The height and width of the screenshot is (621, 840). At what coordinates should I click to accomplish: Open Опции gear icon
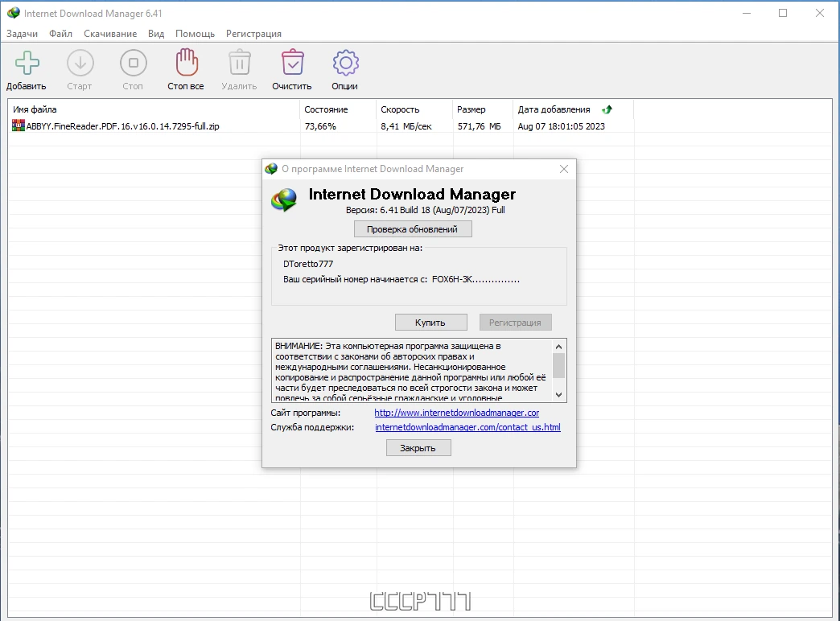345,64
